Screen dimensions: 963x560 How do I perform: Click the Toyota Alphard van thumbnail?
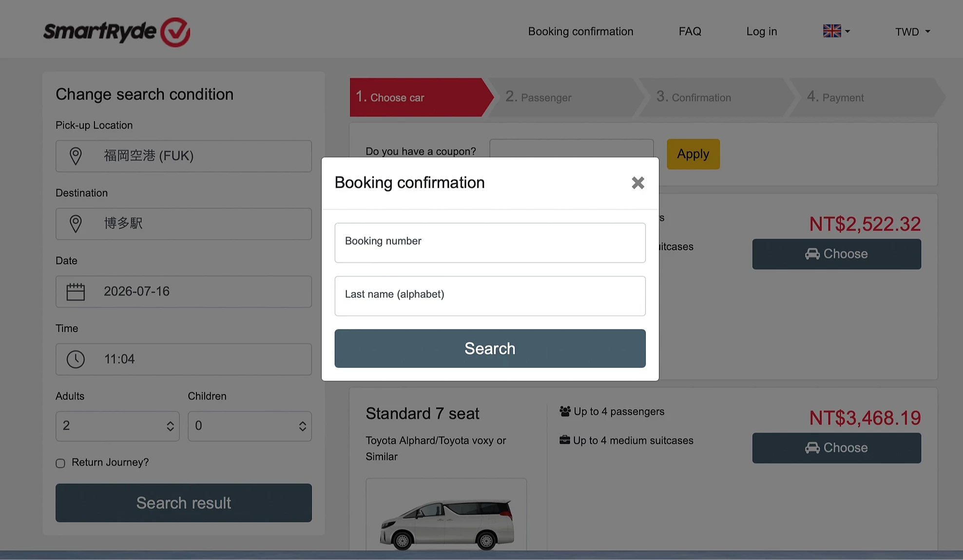[x=446, y=516]
